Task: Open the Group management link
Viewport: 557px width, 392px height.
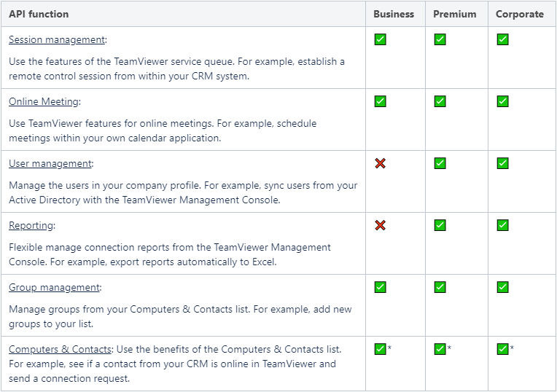Action: coord(55,287)
